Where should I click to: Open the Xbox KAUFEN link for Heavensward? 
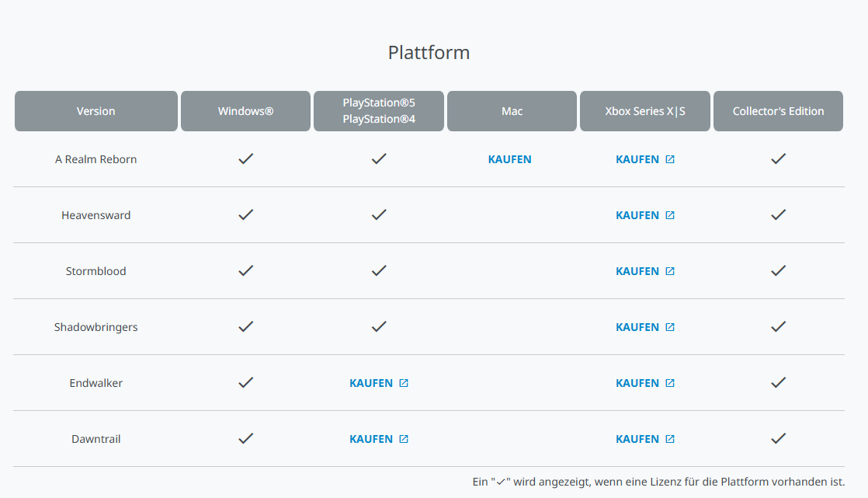645,215
